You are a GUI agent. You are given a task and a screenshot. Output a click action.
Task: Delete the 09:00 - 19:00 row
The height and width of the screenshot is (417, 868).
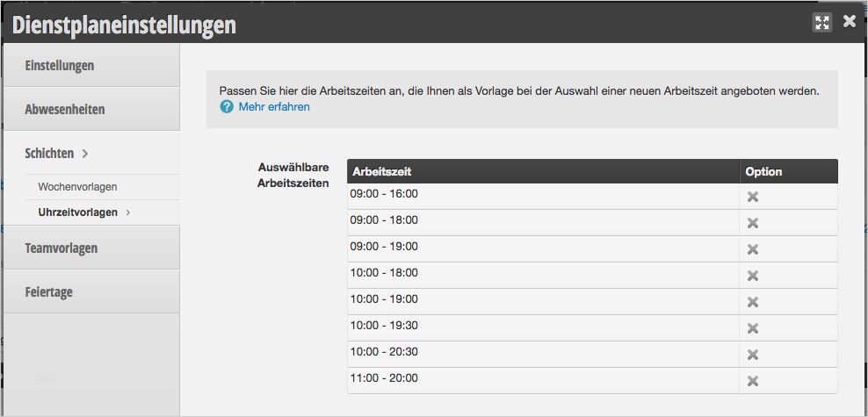click(753, 249)
